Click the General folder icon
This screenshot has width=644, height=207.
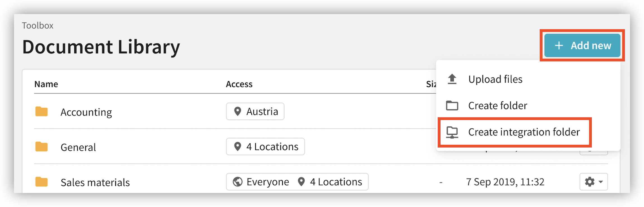click(41, 147)
